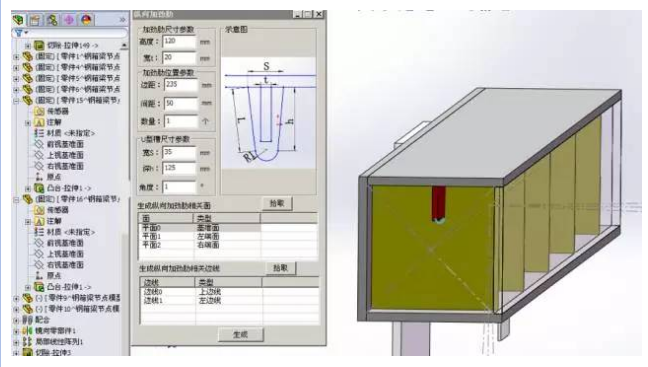648x367 pixels.
Task: Click 拾取 button for related edges
Action: pyautogui.click(x=281, y=268)
